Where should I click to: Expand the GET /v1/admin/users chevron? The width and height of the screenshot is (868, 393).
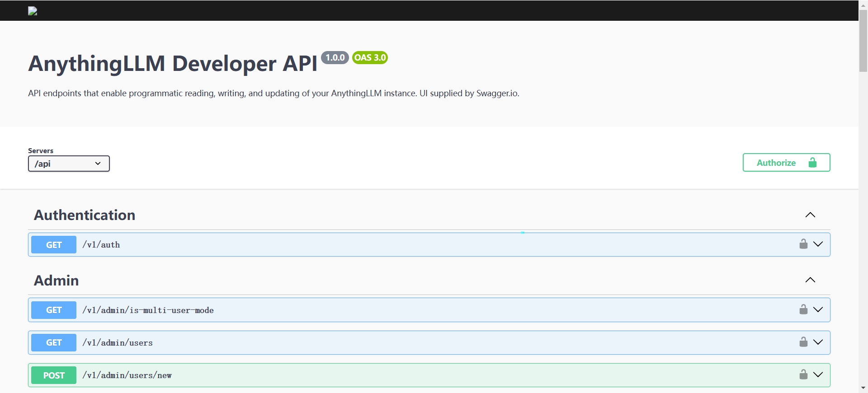point(818,342)
